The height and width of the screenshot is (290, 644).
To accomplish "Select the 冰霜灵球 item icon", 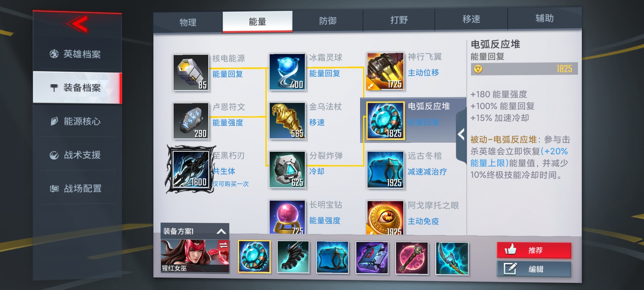I will (287, 72).
